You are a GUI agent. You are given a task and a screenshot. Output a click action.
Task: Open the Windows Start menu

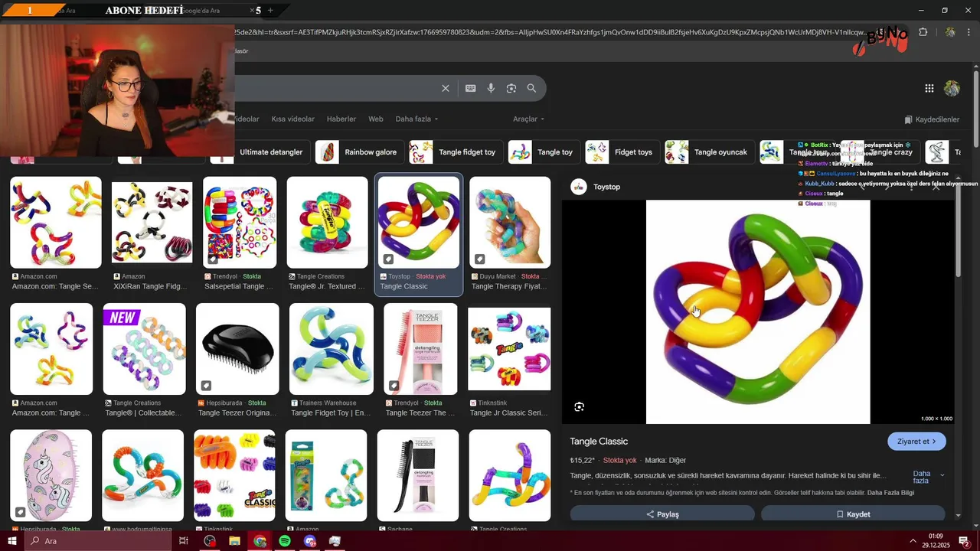click(12, 541)
